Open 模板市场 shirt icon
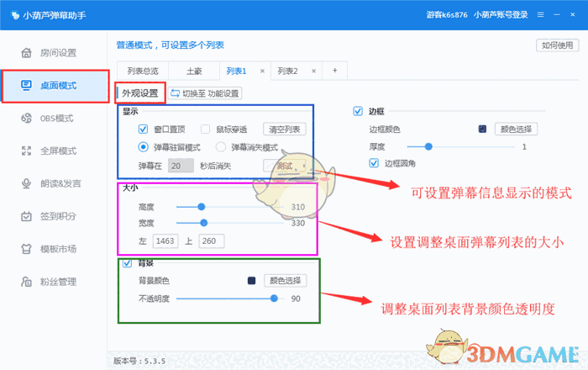The width and height of the screenshot is (588, 370). point(26,249)
